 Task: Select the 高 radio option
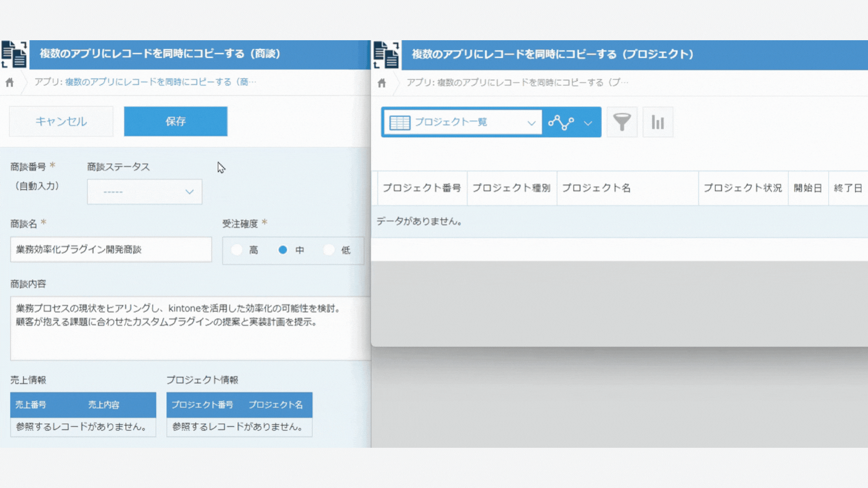click(x=237, y=250)
